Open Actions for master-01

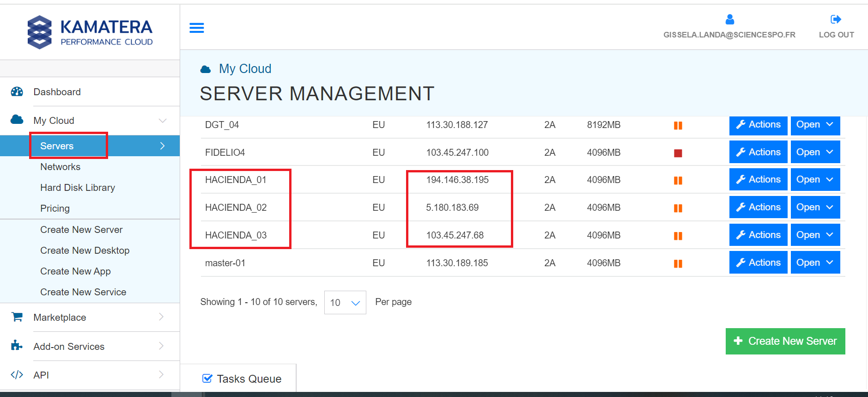[759, 263]
